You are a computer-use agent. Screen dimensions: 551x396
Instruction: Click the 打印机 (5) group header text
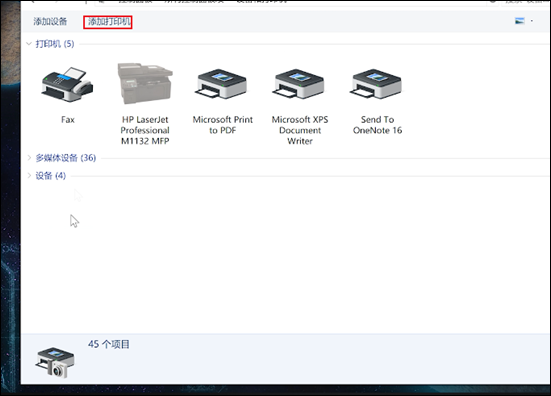pos(55,44)
